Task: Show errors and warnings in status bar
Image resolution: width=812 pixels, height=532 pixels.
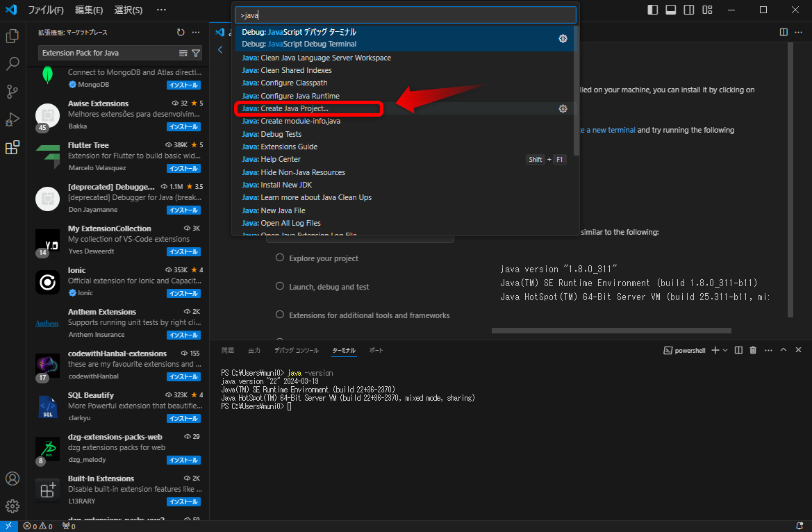Action: pos(38,526)
